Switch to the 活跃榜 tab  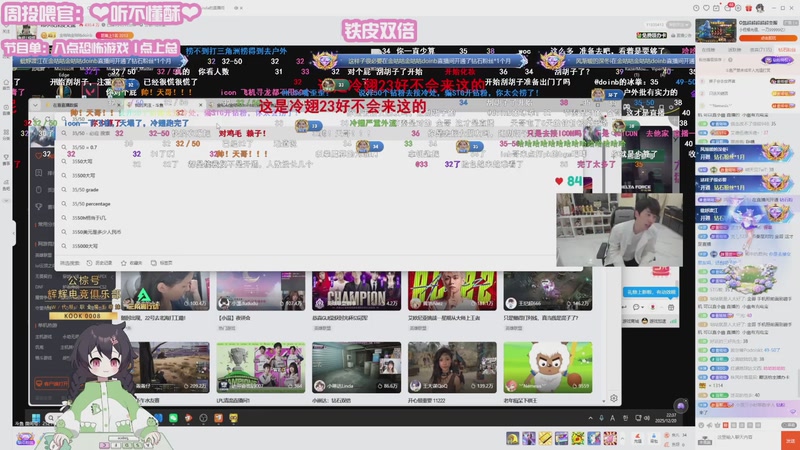(735, 50)
